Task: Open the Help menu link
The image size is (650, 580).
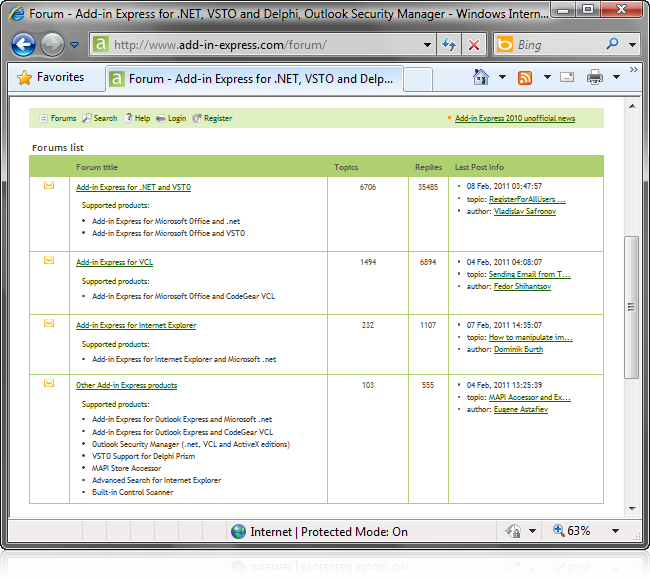Action: [142, 119]
